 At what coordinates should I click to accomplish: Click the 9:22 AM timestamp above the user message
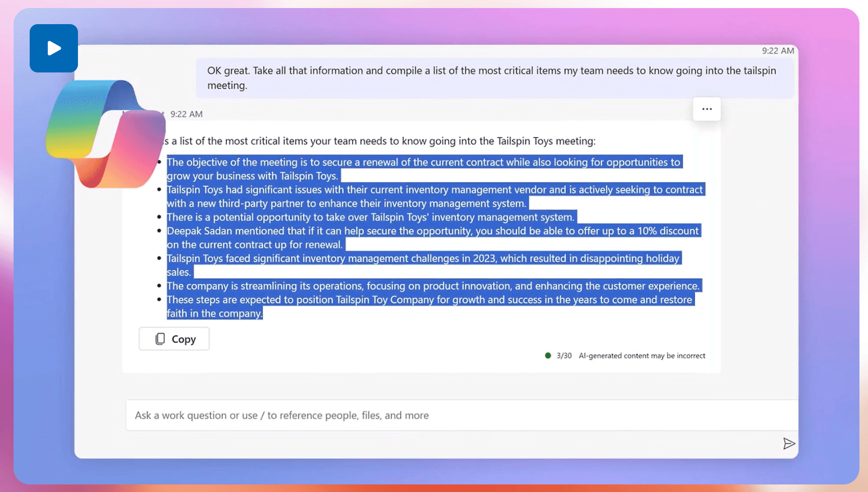[x=777, y=51]
